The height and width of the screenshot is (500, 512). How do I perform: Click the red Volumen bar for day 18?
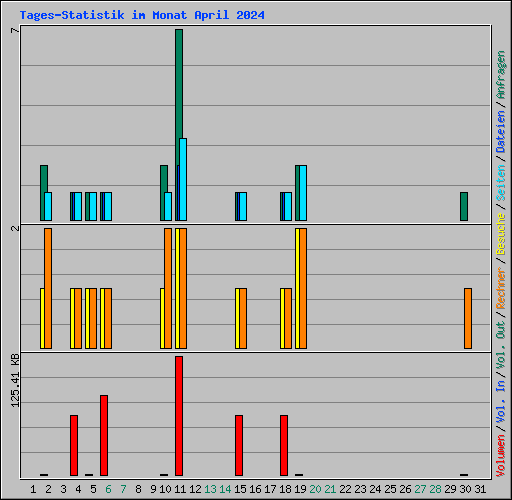click(284, 445)
